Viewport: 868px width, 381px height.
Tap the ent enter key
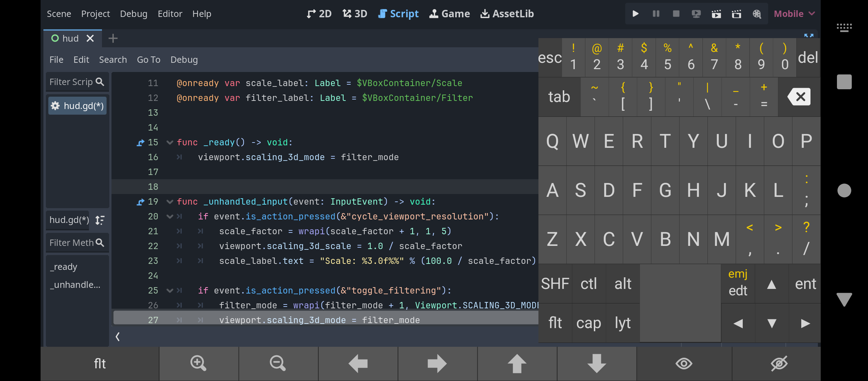click(805, 284)
